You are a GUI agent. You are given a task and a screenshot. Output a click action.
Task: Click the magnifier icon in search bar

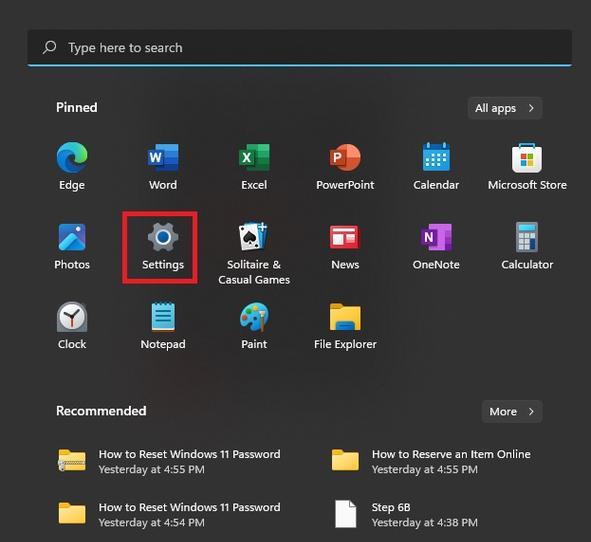click(49, 47)
